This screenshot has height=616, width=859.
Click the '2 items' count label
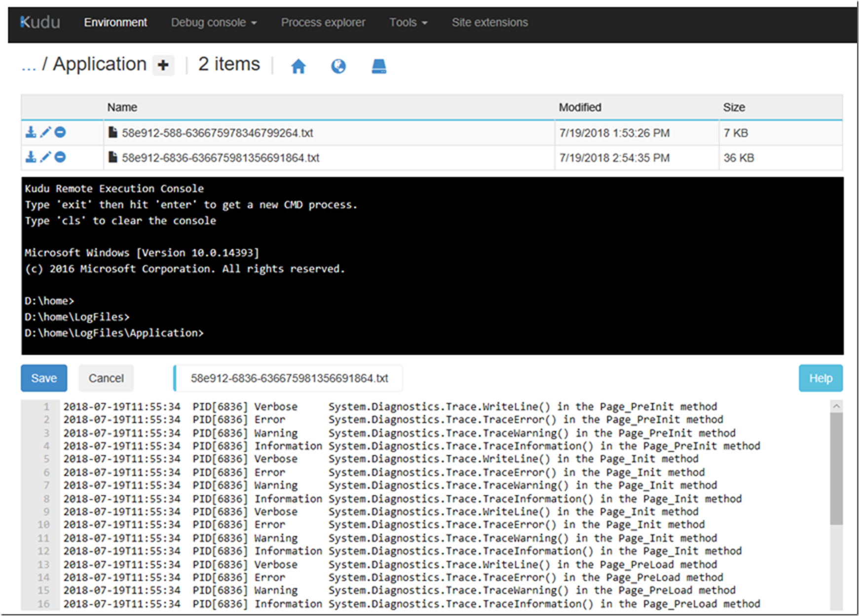coord(229,64)
